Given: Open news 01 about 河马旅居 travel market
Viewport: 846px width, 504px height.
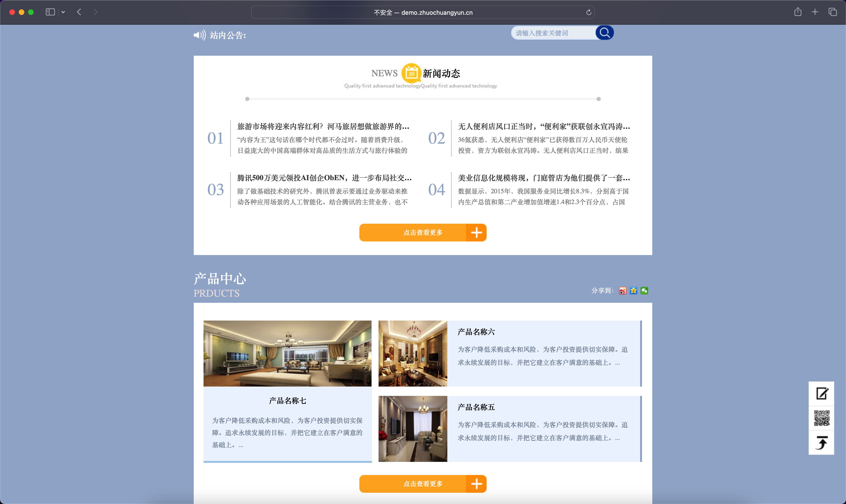Looking at the screenshot, I should (x=323, y=126).
